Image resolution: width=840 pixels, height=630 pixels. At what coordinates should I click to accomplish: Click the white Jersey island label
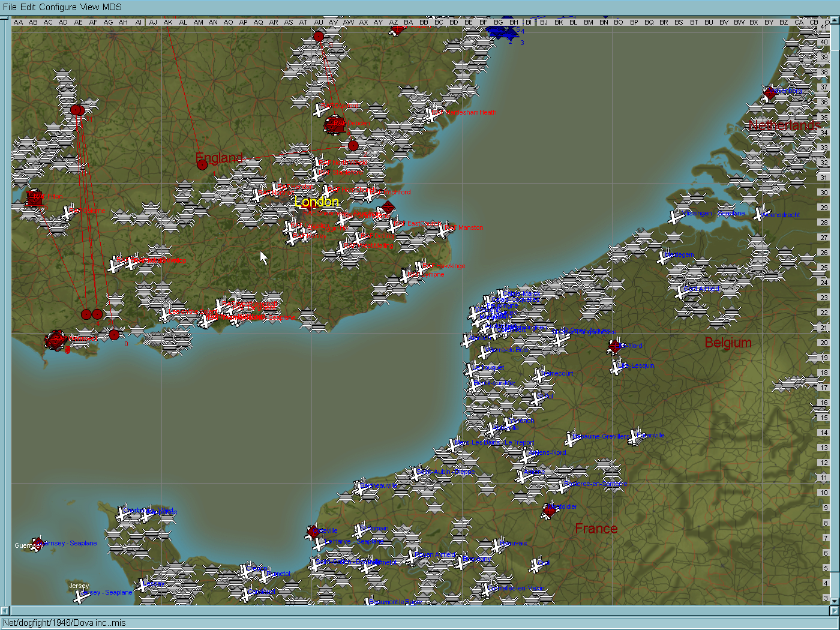click(x=79, y=586)
